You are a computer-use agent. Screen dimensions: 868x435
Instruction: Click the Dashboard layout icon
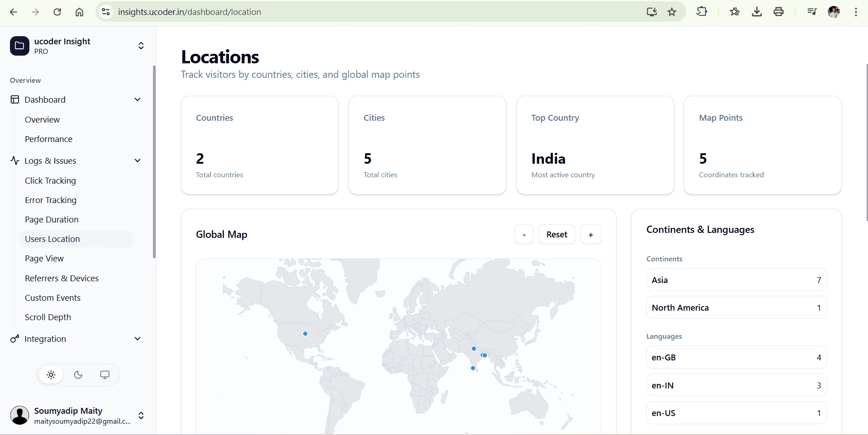(15, 99)
